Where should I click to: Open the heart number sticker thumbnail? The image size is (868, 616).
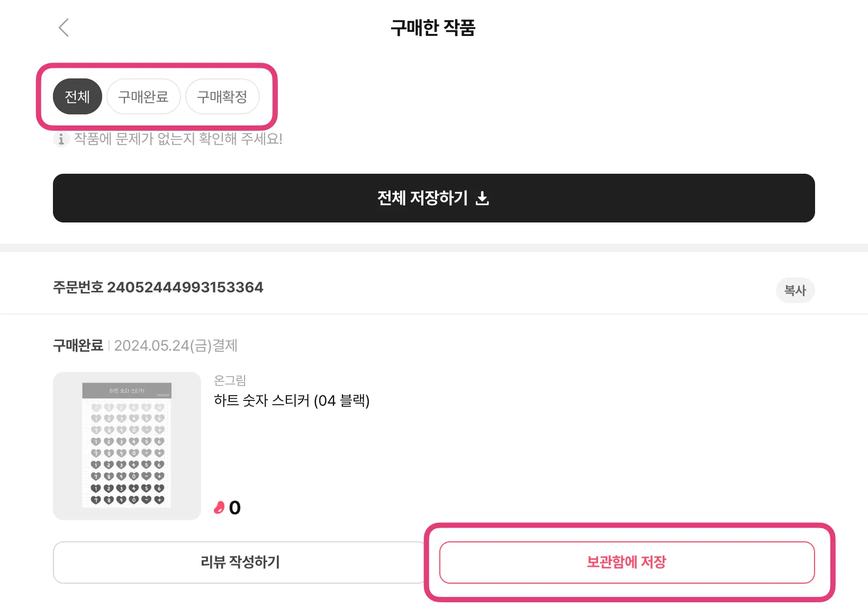click(x=127, y=445)
